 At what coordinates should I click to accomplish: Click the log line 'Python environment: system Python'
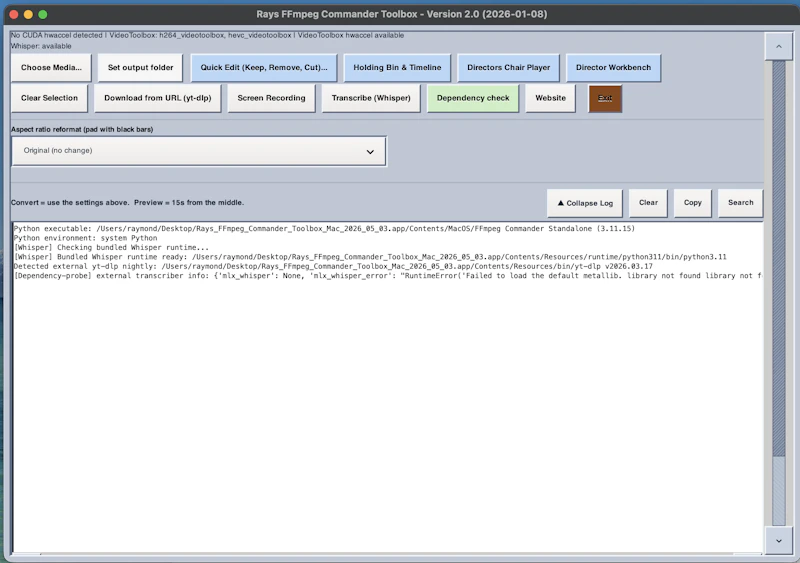pyautogui.click(x=86, y=238)
